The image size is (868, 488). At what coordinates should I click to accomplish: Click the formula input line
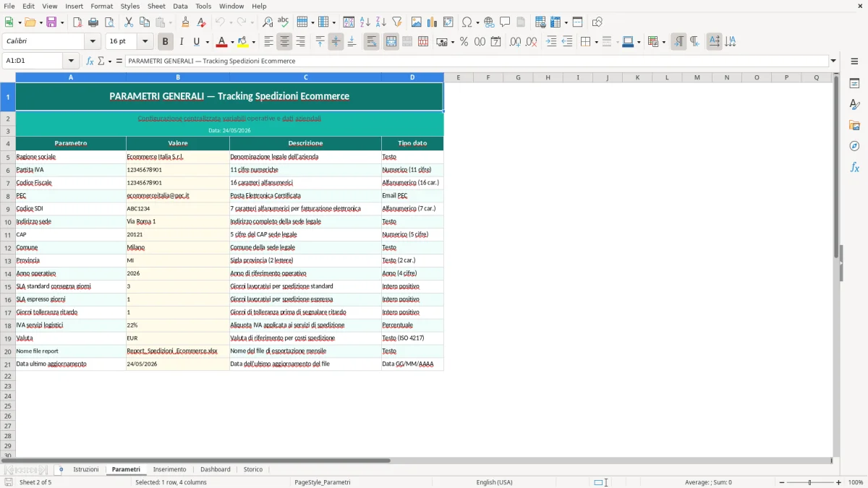(x=477, y=61)
